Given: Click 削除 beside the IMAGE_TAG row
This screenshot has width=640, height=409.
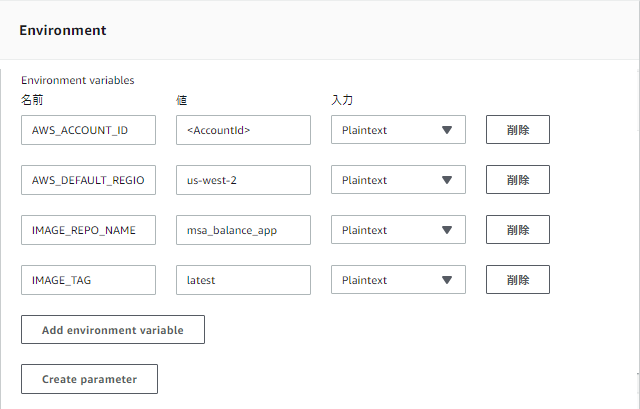Looking at the screenshot, I should 517,280.
